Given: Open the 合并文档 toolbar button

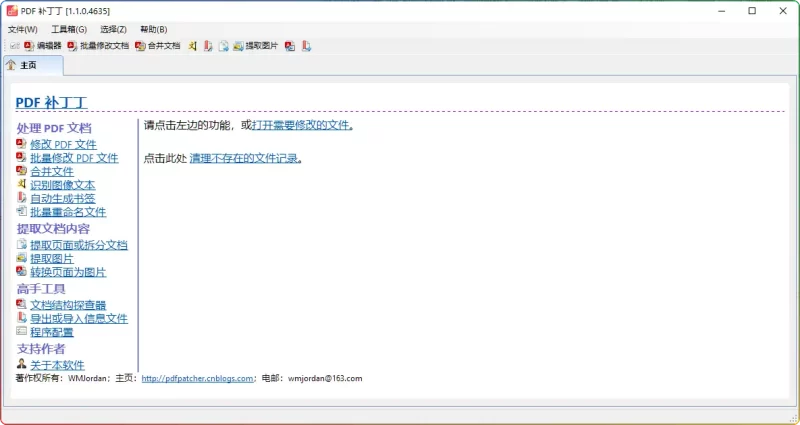Looking at the screenshot, I should [x=158, y=46].
